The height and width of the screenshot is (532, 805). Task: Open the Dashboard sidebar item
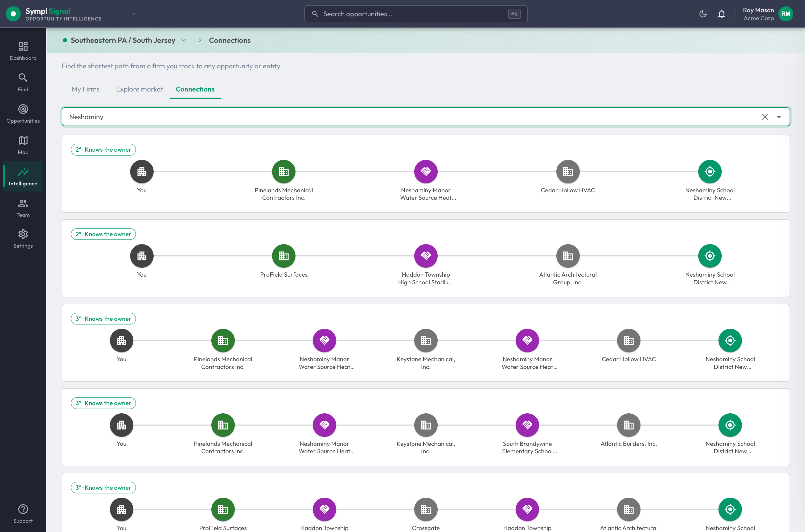[x=23, y=51]
